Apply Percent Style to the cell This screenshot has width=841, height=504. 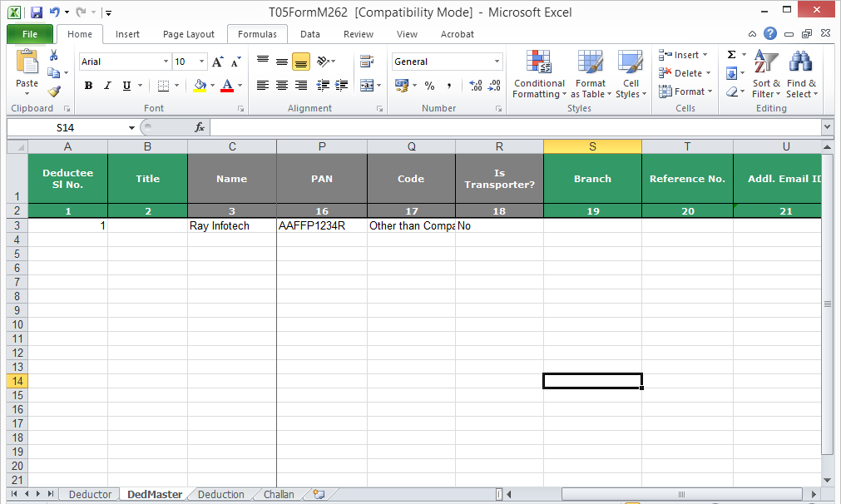(x=429, y=86)
